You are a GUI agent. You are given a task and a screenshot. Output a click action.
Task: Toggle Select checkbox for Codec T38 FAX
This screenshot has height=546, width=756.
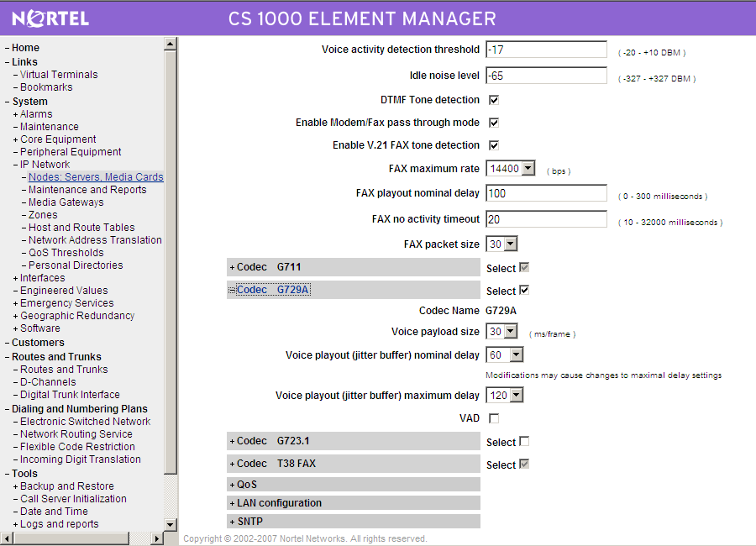tap(524, 464)
